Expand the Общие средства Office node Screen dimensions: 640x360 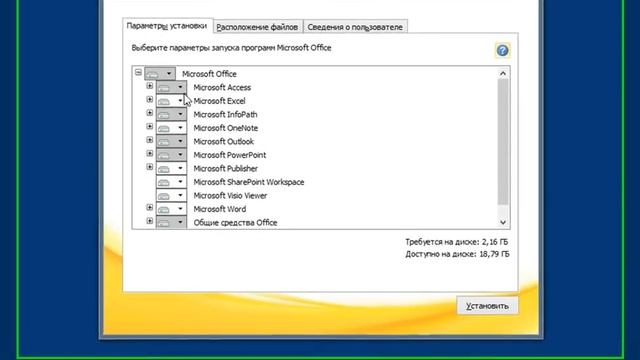(x=150, y=221)
